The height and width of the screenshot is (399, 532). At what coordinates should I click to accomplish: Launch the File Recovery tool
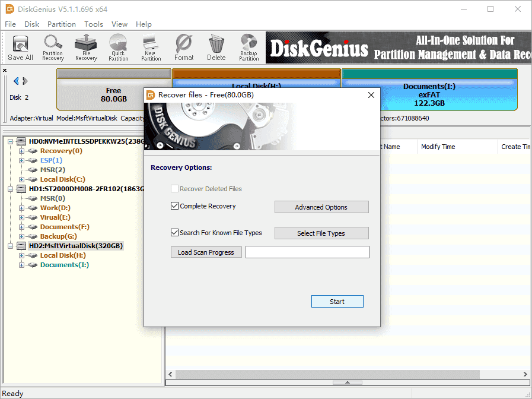[x=86, y=47]
